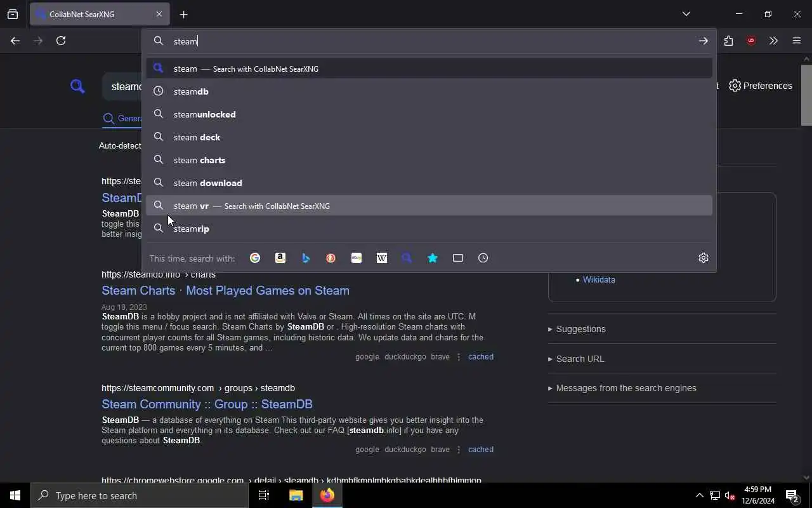This screenshot has width=812, height=508.
Task: Open File Explorer from taskbar
Action: click(296, 495)
